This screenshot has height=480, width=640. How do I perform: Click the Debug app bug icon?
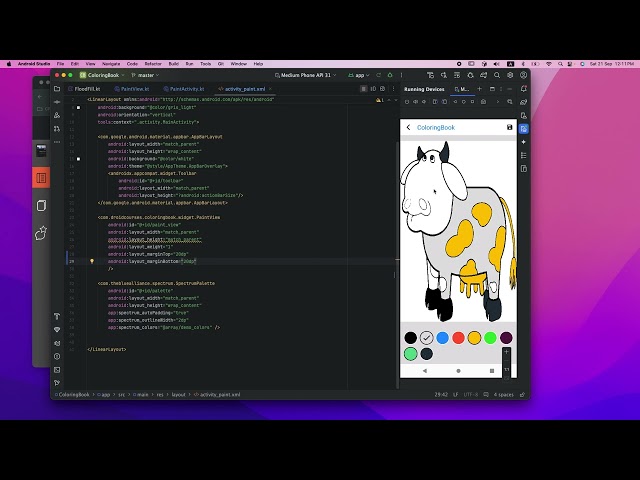coord(390,75)
